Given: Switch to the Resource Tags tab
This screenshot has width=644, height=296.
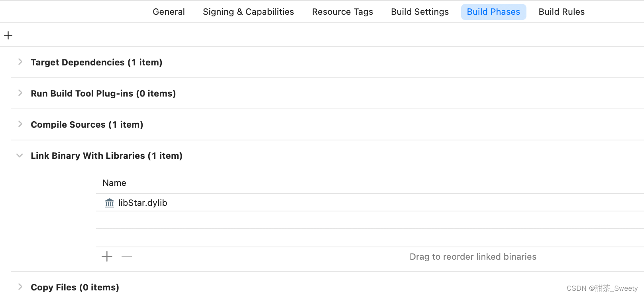Looking at the screenshot, I should point(342,12).
